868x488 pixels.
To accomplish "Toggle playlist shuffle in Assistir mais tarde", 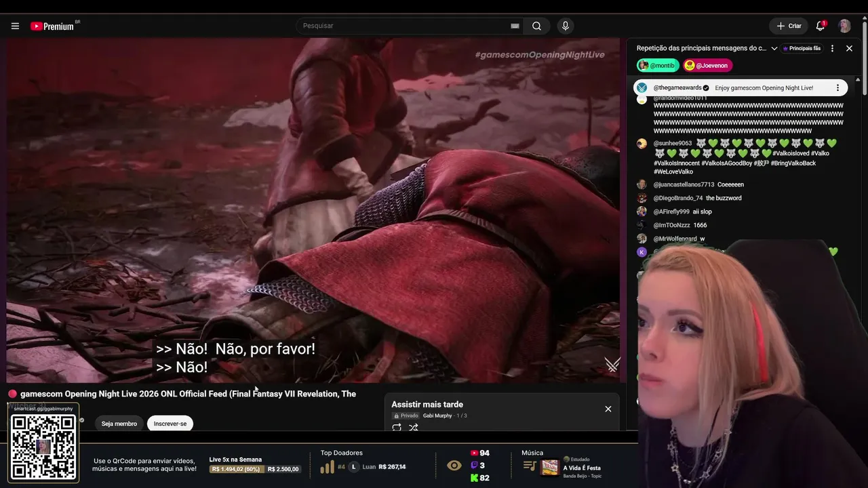I will point(414,428).
